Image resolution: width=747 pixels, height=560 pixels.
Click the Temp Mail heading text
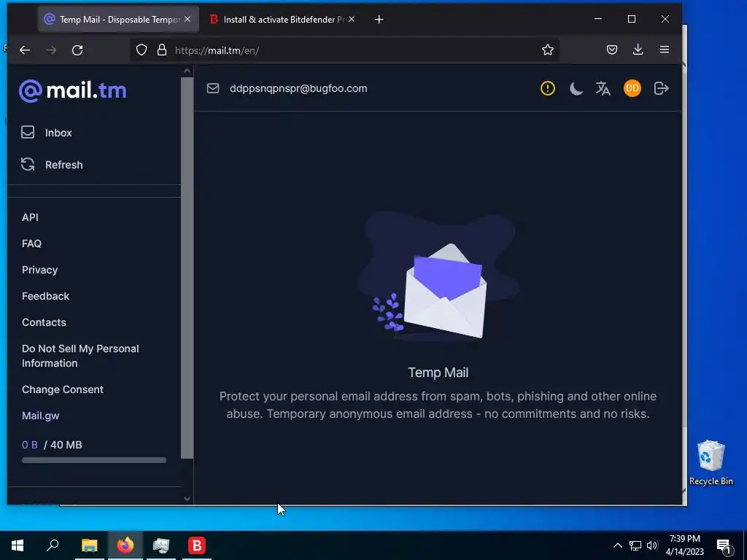coord(438,373)
